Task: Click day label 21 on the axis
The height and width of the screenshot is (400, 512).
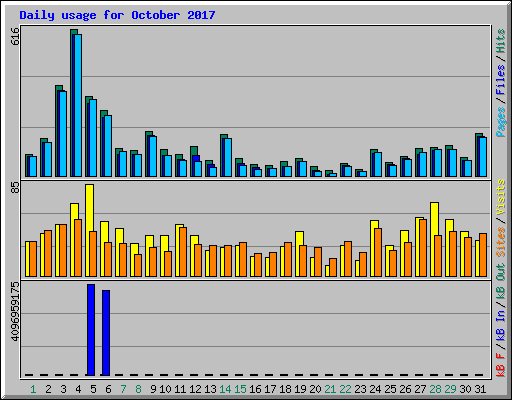Action: point(330,389)
